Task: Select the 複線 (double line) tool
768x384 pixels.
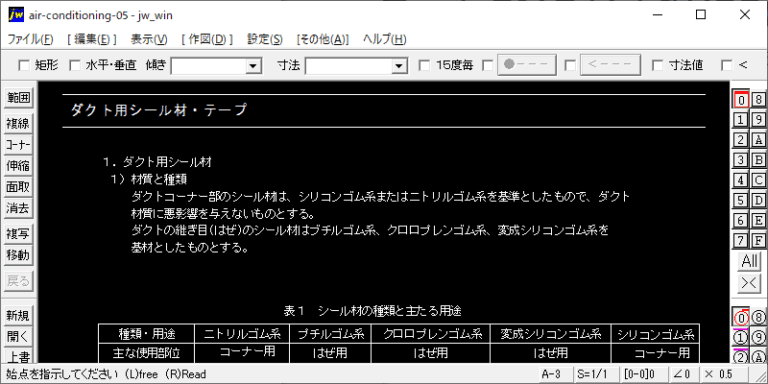Action: pyautogui.click(x=18, y=124)
